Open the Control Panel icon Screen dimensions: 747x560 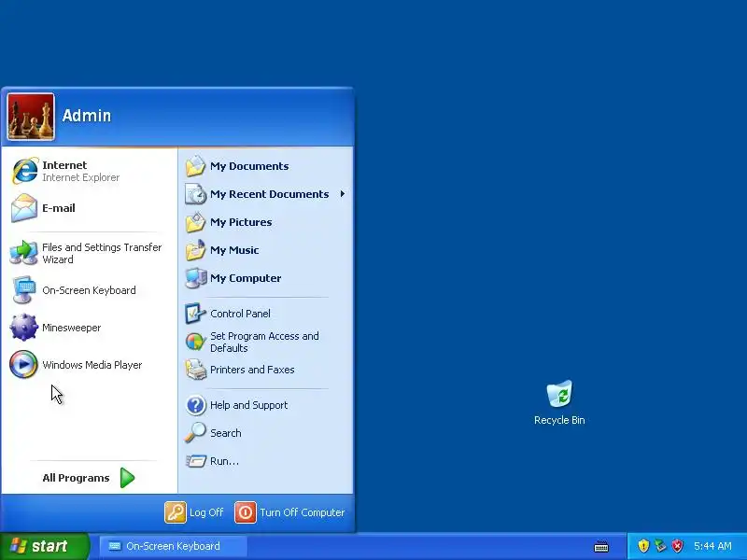pos(195,314)
